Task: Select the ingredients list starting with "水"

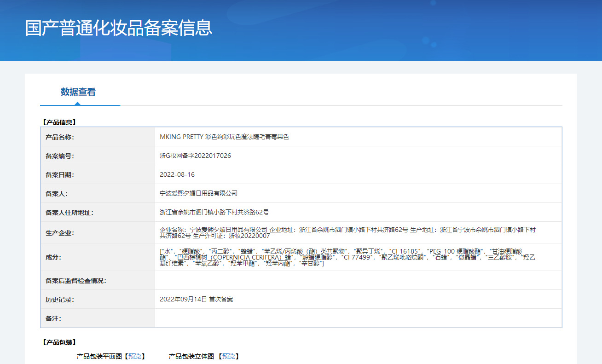Action: 347,257
